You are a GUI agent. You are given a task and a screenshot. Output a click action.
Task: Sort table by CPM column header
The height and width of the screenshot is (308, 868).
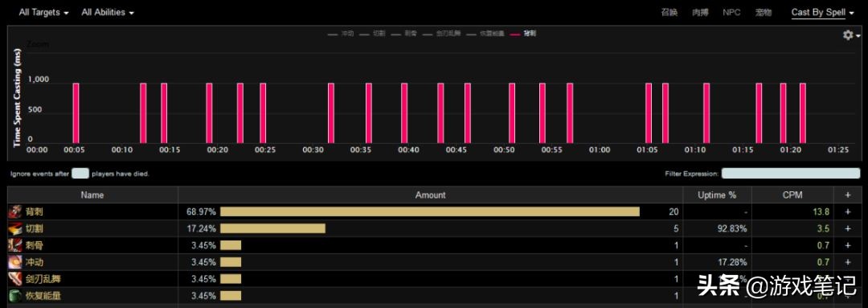click(x=792, y=195)
